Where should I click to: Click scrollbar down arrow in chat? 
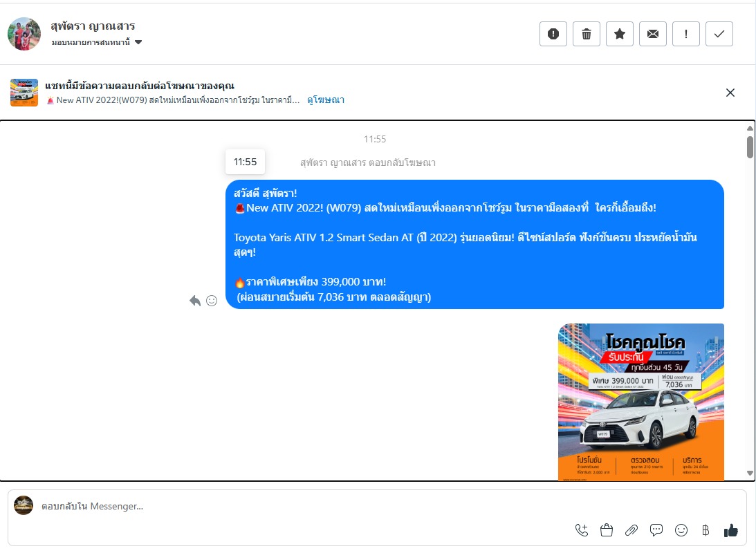(750, 473)
